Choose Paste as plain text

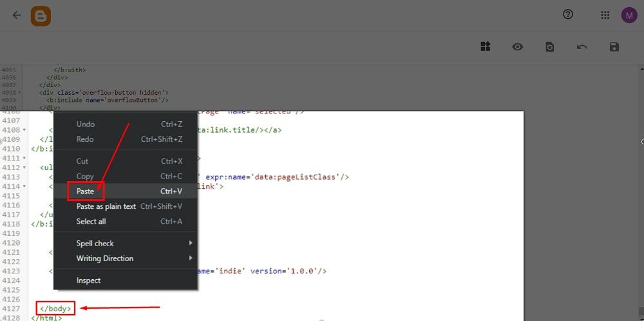pyautogui.click(x=126, y=206)
